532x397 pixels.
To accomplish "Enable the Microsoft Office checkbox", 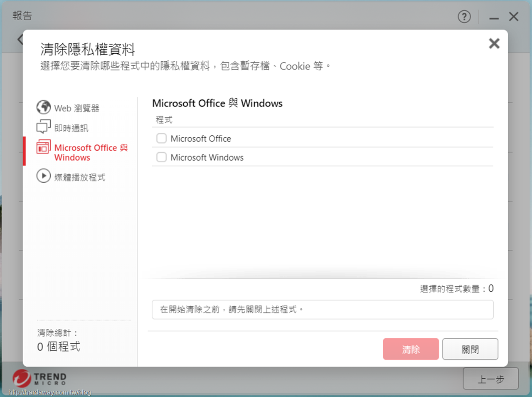I will click(x=161, y=138).
